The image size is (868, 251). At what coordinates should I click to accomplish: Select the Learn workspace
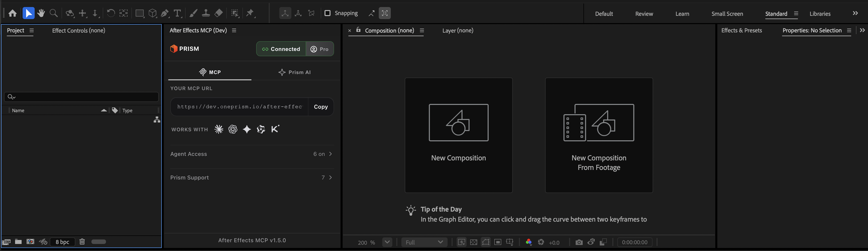pyautogui.click(x=682, y=14)
